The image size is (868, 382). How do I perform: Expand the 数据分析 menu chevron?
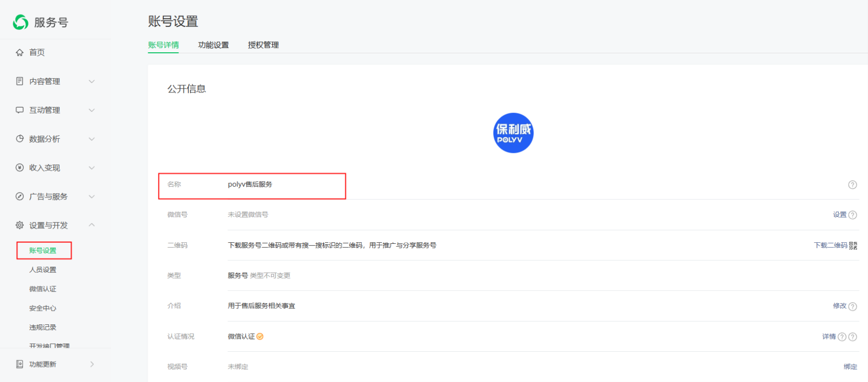pos(91,139)
